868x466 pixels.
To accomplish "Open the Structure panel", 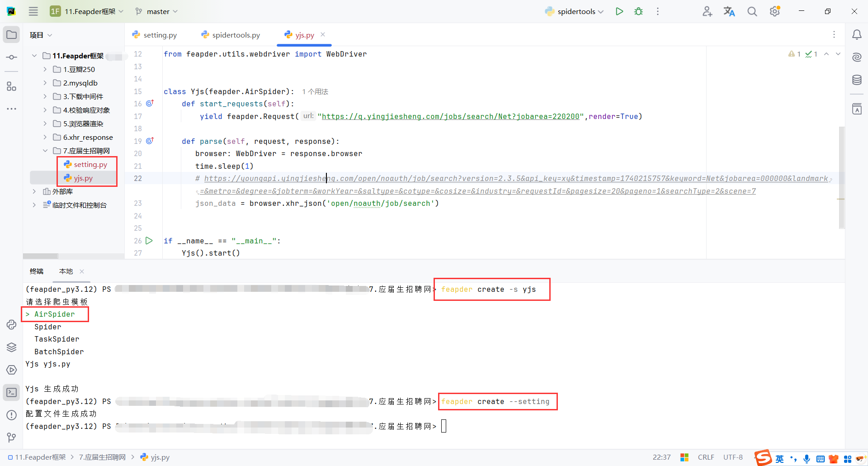I will click(x=11, y=86).
